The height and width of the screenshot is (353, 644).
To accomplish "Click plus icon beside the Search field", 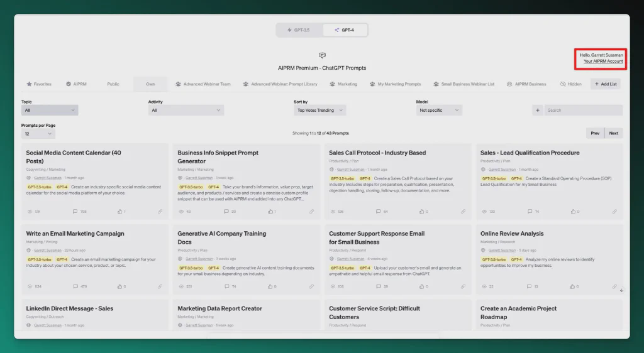I will [538, 110].
